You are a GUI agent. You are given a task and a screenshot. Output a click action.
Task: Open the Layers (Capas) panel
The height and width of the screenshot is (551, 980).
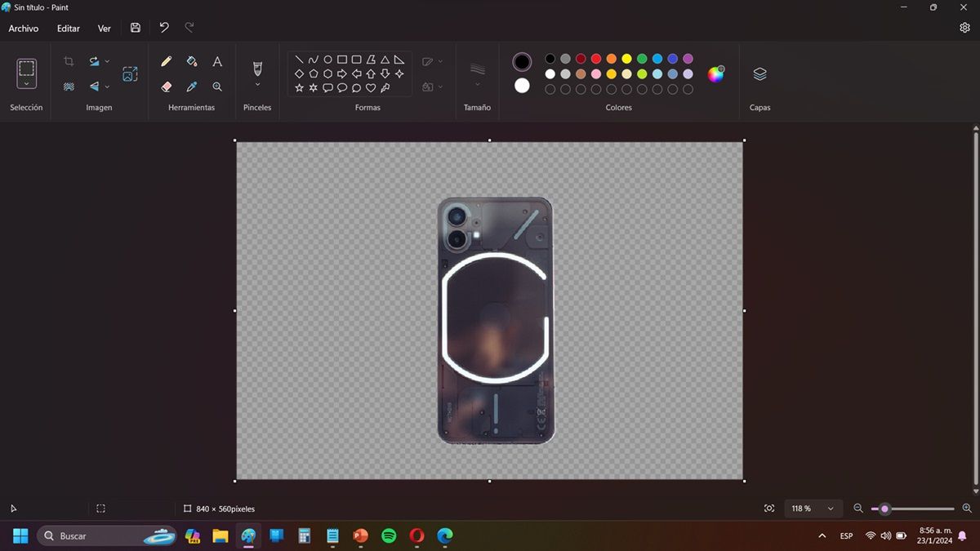tap(760, 74)
